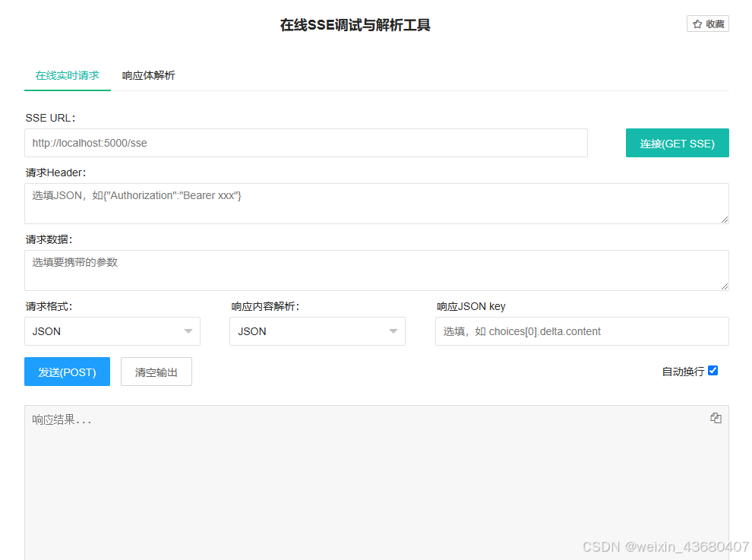Click the 请求数据 textarea
Screen dimensions: 752x560
(x=376, y=271)
